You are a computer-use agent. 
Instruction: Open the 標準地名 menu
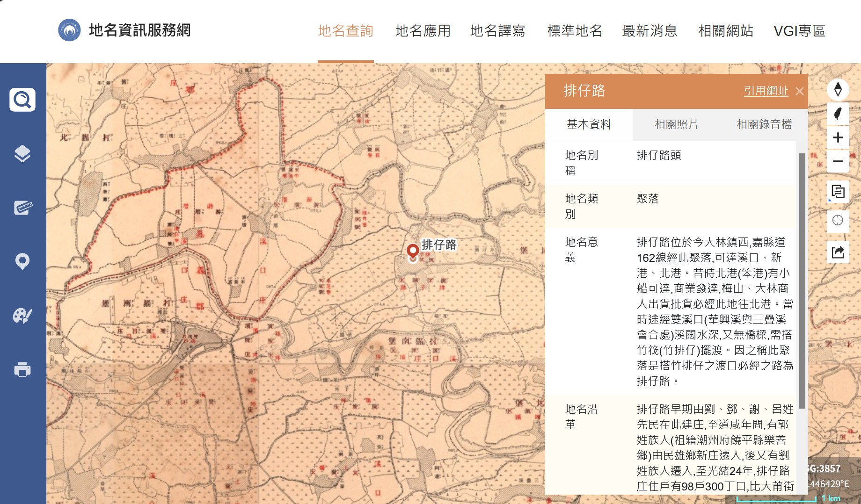(x=575, y=31)
